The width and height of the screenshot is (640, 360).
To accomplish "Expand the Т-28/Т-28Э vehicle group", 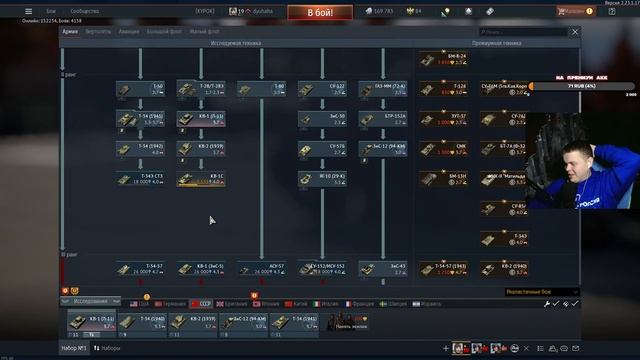I will pyautogui.click(x=201, y=89).
